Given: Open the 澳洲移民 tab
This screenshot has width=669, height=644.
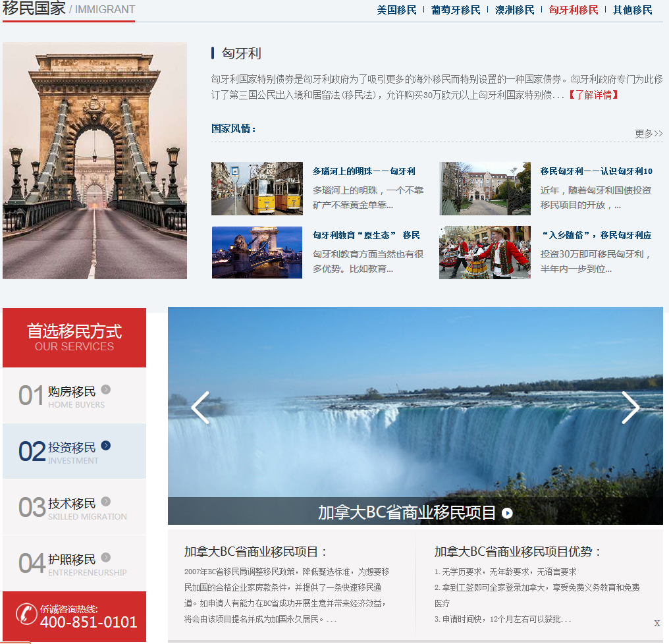Looking at the screenshot, I should coord(515,10).
